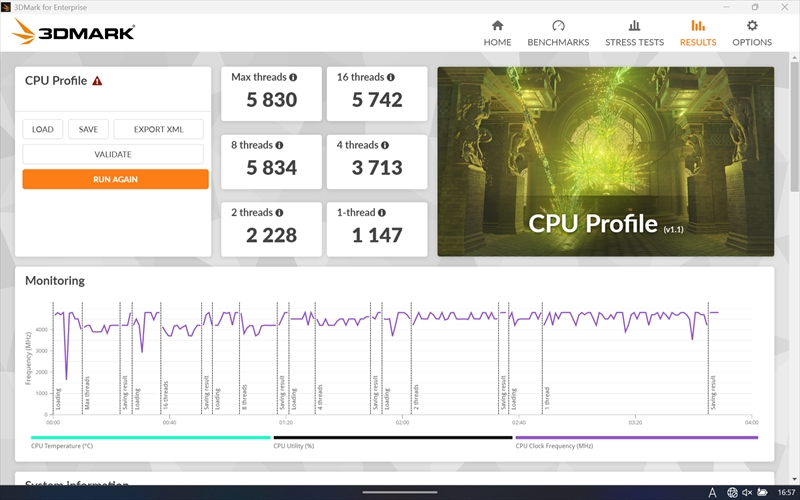
Task: Toggle the CPU Temperature legend bar
Action: [x=151, y=437]
